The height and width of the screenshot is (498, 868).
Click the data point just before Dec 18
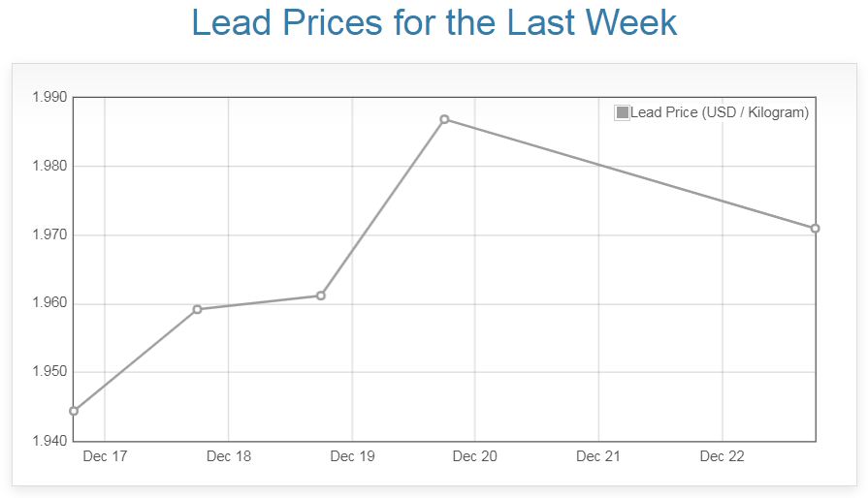[x=197, y=309]
